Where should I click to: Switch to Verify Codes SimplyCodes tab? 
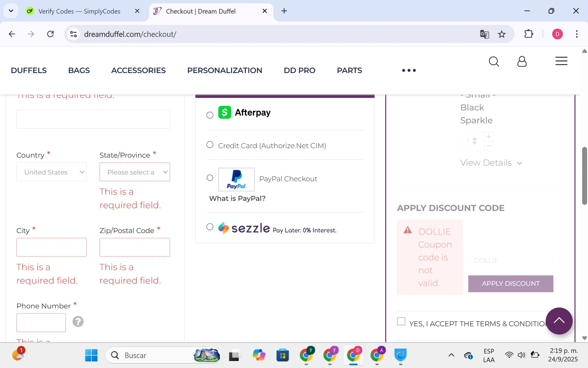click(x=79, y=11)
